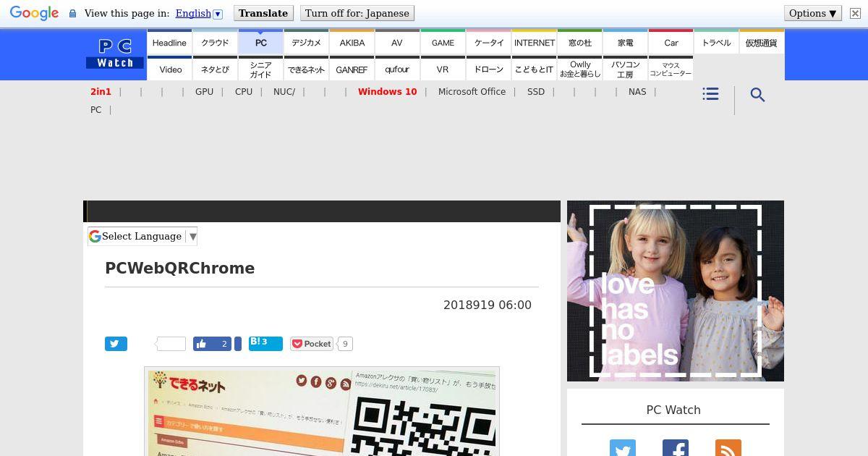
Task: Open the hamburger menu list icon
Action: pos(710,94)
